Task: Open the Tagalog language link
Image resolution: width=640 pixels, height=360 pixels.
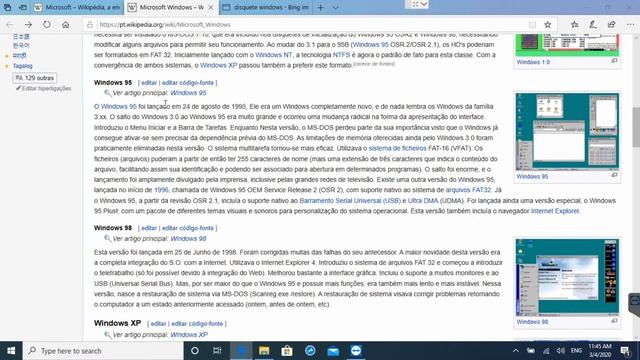Action: [x=22, y=66]
